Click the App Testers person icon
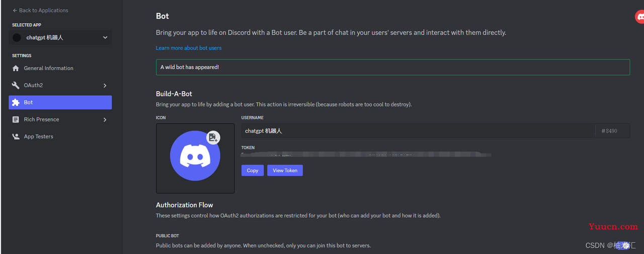 [x=16, y=137]
